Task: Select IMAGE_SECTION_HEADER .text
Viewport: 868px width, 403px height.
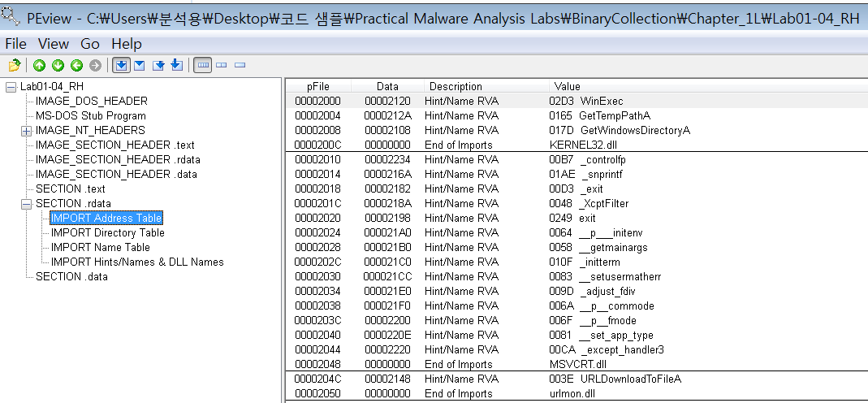Action: (x=114, y=145)
